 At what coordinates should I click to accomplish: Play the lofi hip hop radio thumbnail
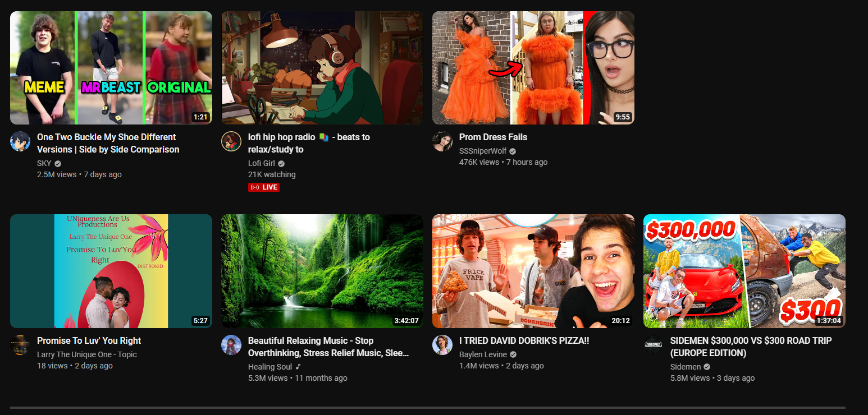pos(322,68)
